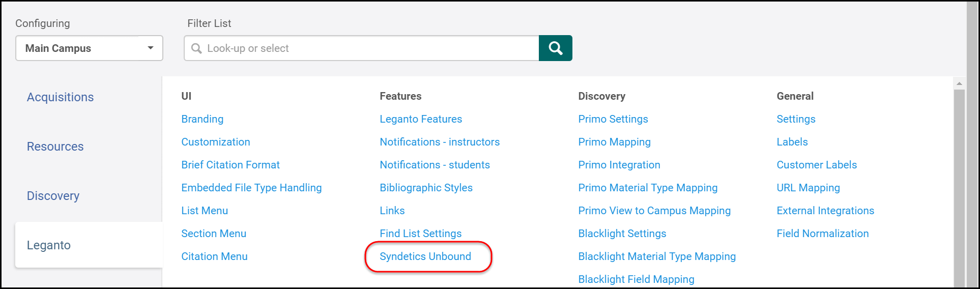Go to Branding under UI

pyautogui.click(x=202, y=119)
